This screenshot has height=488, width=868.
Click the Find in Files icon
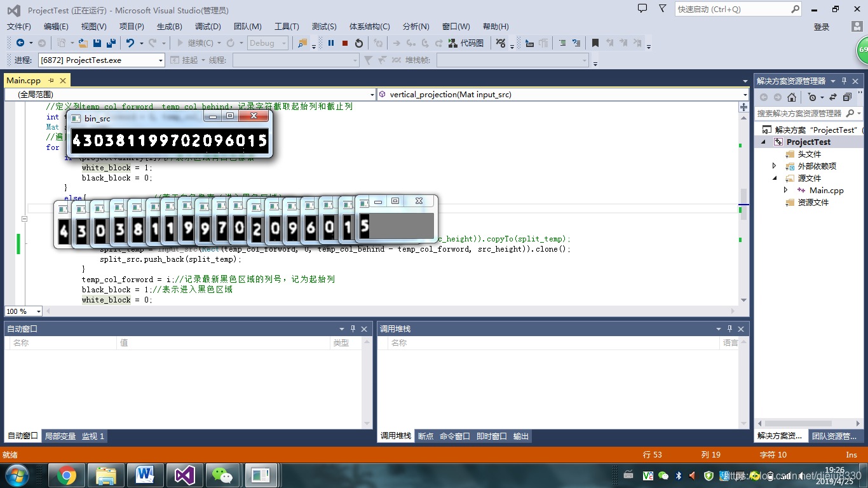(x=302, y=43)
